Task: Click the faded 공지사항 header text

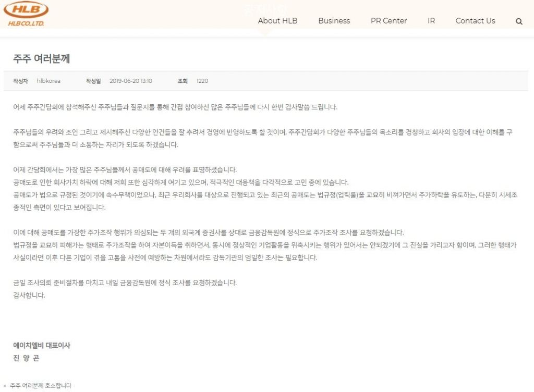Action: point(265,9)
